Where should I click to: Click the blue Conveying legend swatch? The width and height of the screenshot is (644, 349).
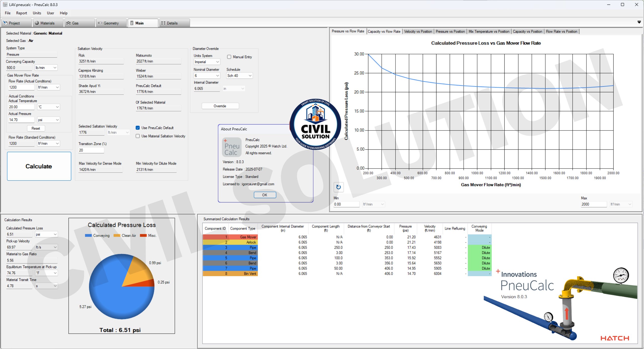click(x=88, y=236)
